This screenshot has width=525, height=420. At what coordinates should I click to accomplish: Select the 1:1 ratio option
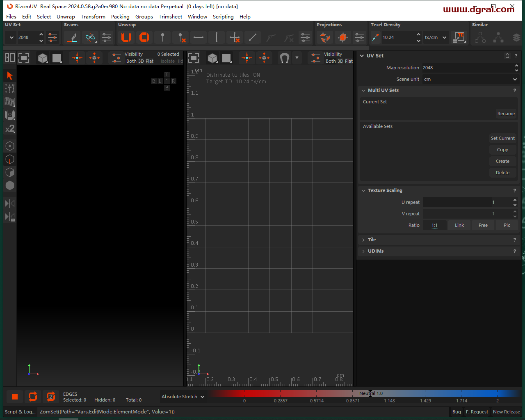tap(435, 225)
